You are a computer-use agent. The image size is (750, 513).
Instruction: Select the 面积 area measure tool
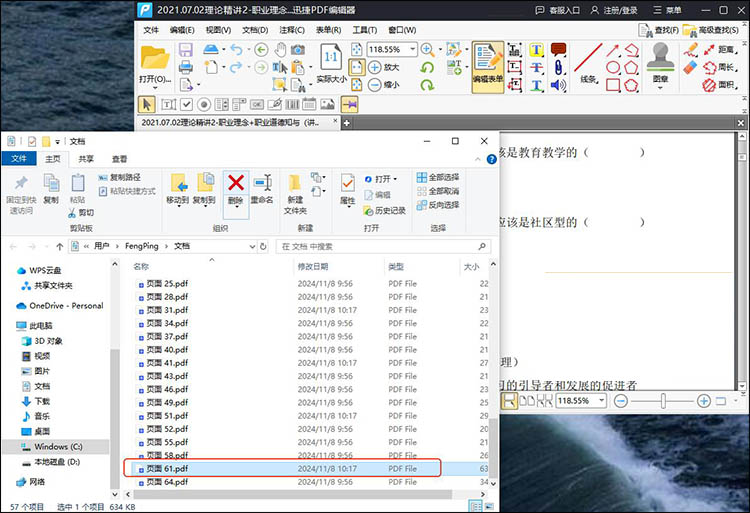(x=719, y=85)
